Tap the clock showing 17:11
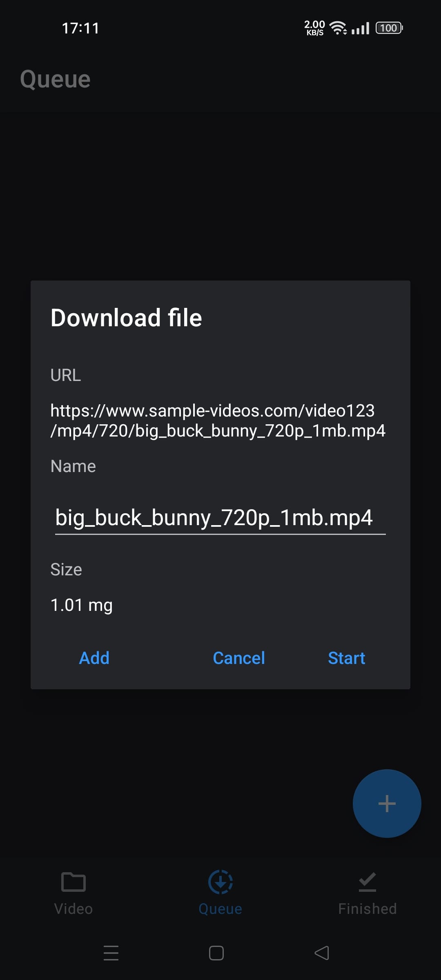441x980 pixels. pyautogui.click(x=80, y=28)
